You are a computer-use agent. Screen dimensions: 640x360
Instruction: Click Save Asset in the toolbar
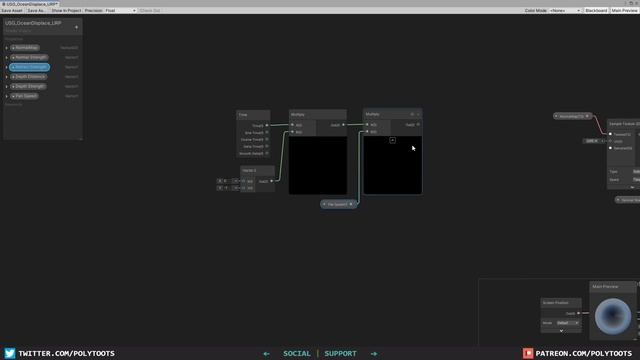point(12,10)
